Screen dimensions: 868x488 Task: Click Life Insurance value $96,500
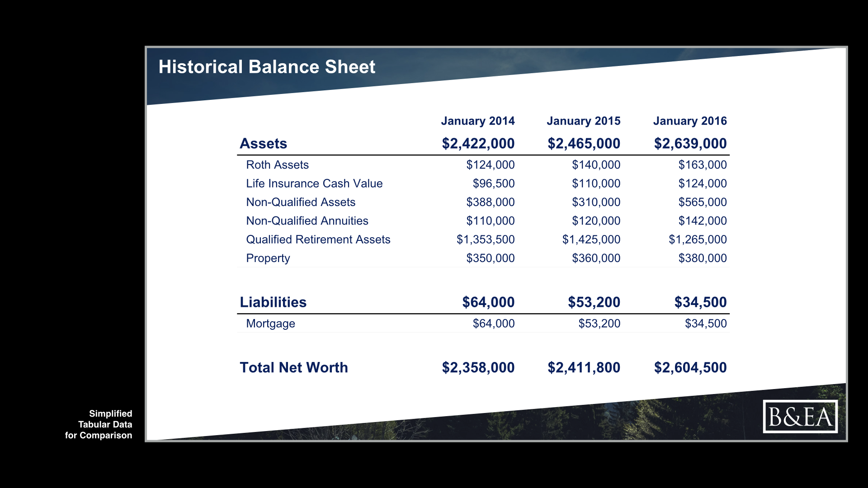[x=494, y=183]
